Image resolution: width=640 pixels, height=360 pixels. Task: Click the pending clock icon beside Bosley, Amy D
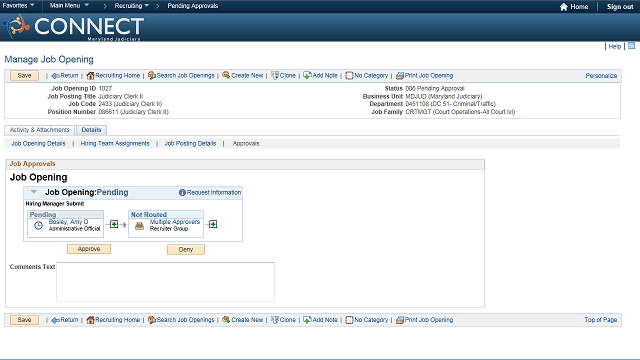38,225
